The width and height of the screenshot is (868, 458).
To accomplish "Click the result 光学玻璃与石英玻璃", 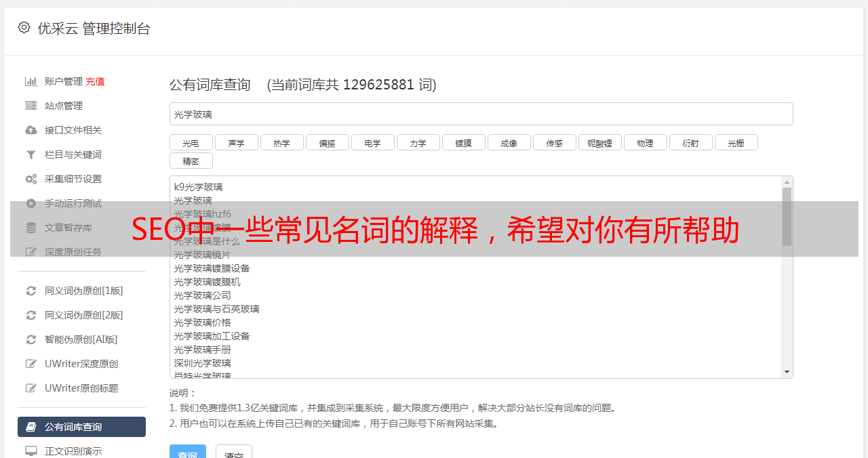I will (x=216, y=309).
